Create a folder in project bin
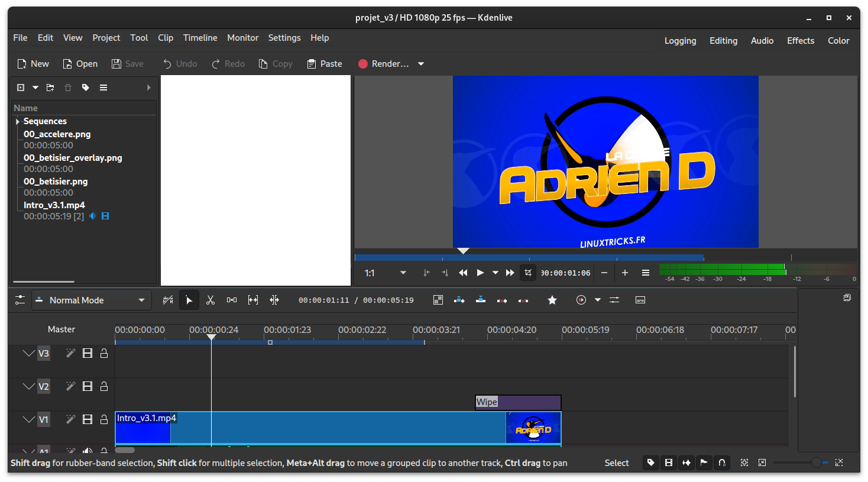 (x=50, y=88)
